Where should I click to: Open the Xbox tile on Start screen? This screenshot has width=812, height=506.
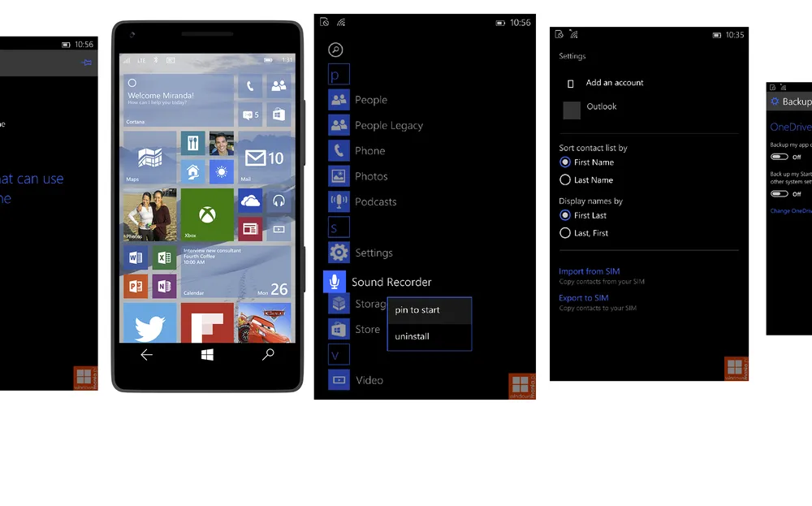click(x=207, y=215)
